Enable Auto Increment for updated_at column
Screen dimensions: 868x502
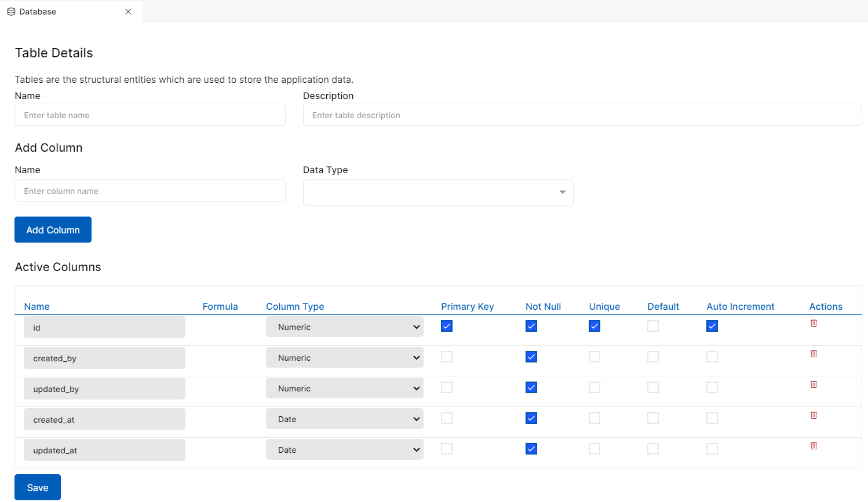[712, 449]
